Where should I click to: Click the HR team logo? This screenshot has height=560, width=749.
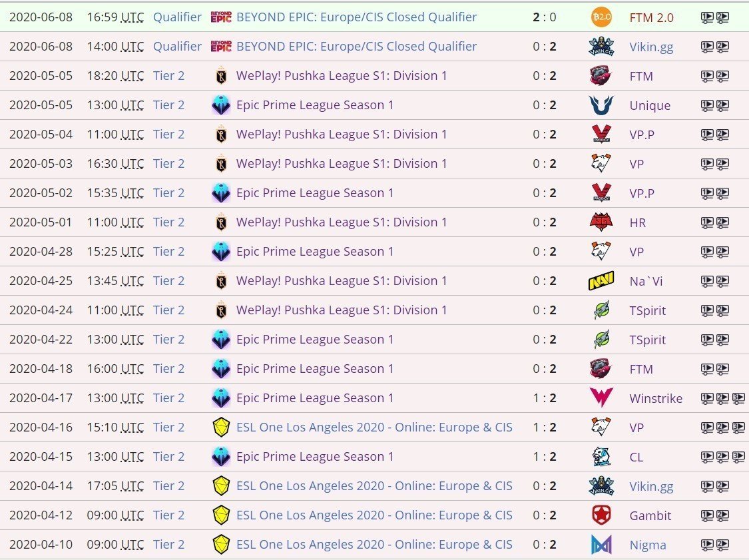pos(601,222)
